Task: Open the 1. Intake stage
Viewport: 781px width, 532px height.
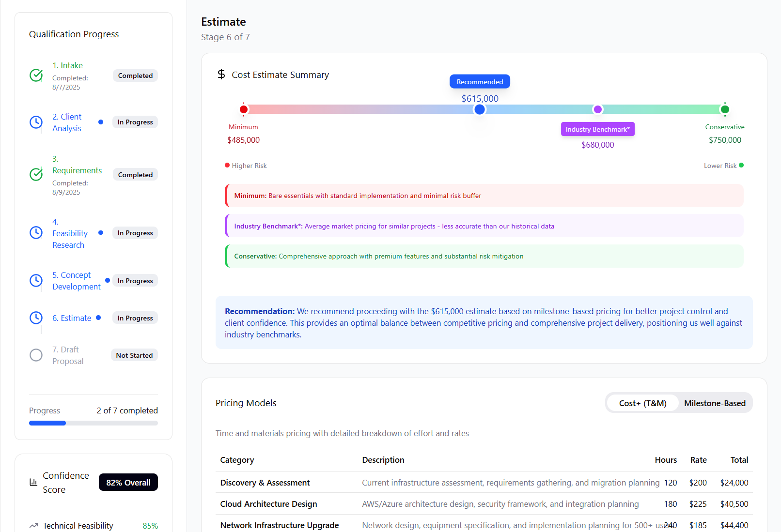Action: [67, 65]
